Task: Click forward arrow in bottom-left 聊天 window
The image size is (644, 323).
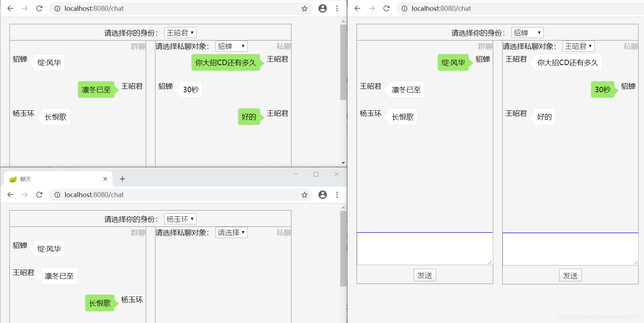Action: [25, 195]
